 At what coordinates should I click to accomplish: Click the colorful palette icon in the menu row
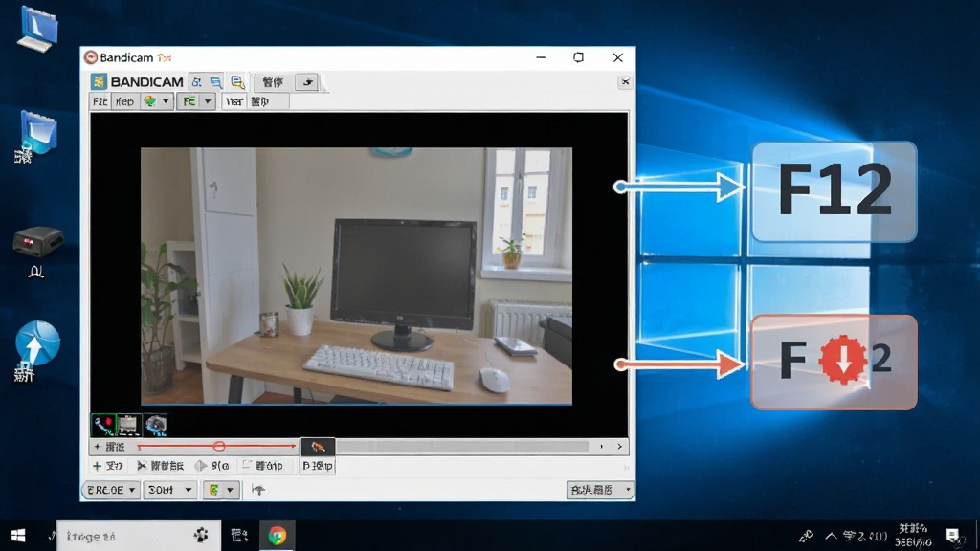click(x=150, y=101)
